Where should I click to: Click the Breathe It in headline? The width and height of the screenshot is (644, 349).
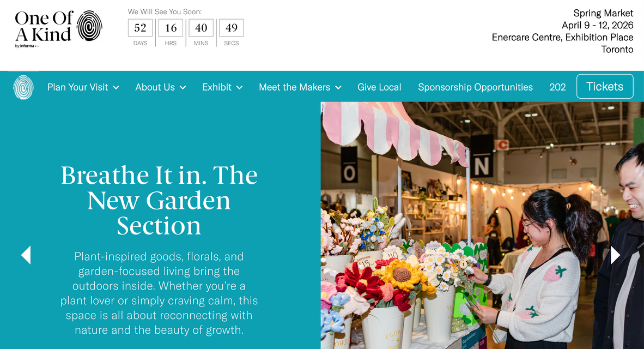point(159,200)
